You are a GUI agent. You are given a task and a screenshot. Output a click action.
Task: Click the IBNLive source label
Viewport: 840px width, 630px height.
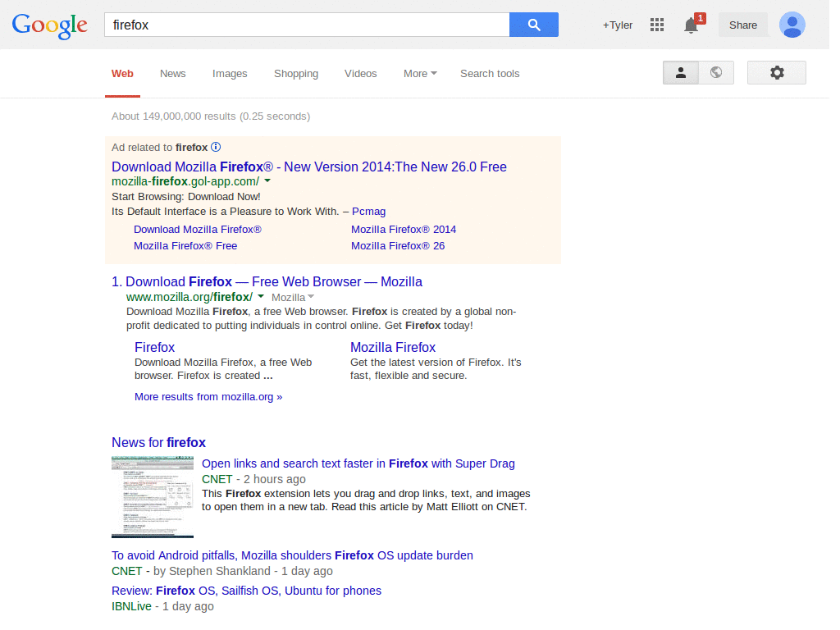pos(131,606)
